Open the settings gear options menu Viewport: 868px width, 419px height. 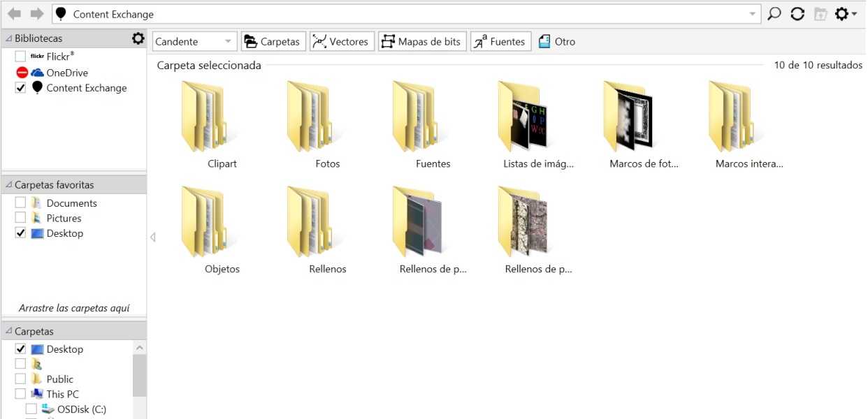(845, 14)
